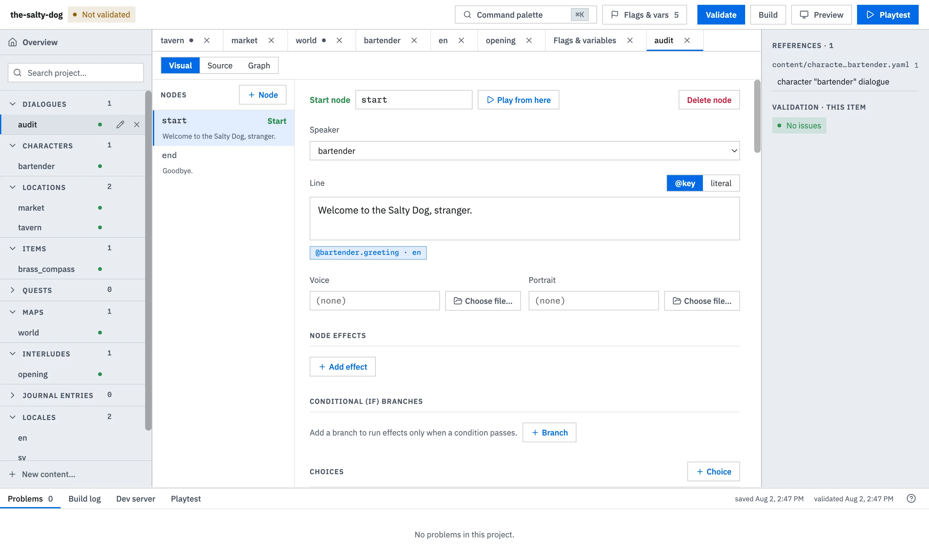Expand the QUESTS section
The width and height of the screenshot is (929, 560).
point(13,290)
